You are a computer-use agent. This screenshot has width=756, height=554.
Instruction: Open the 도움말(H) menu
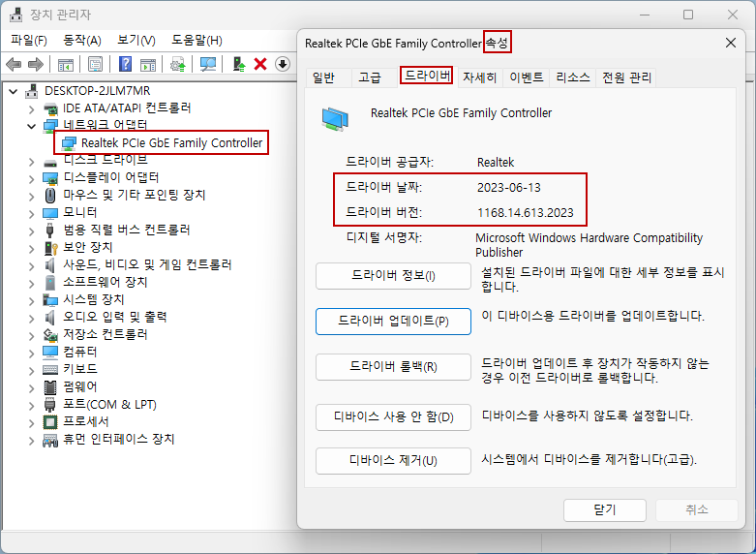pyautogui.click(x=197, y=40)
